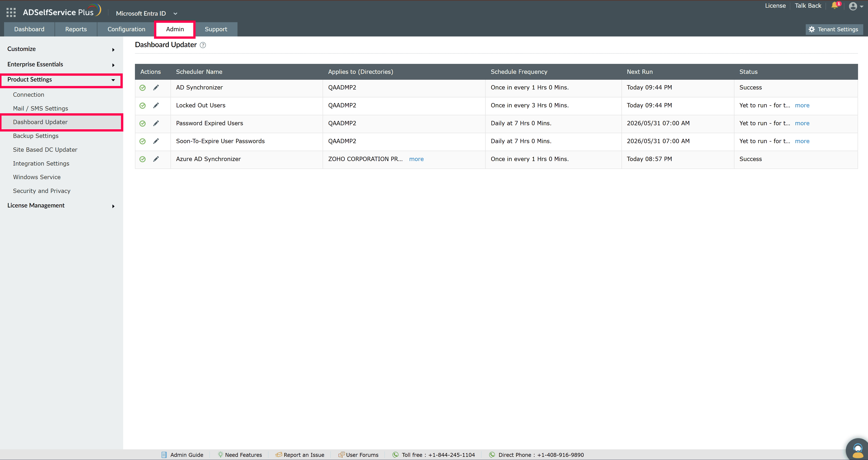Click the Need Features footer link
This screenshot has width=868, height=460.
[240, 455]
